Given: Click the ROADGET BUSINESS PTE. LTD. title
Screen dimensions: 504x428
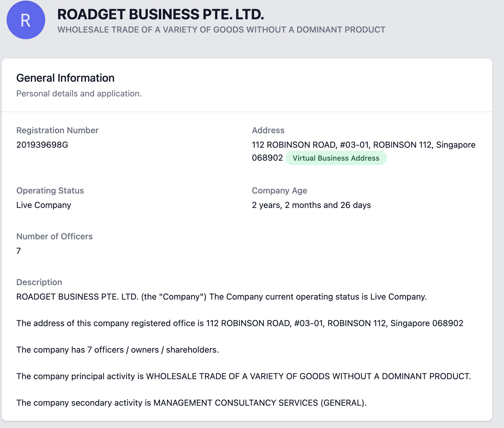Looking at the screenshot, I should [160, 14].
